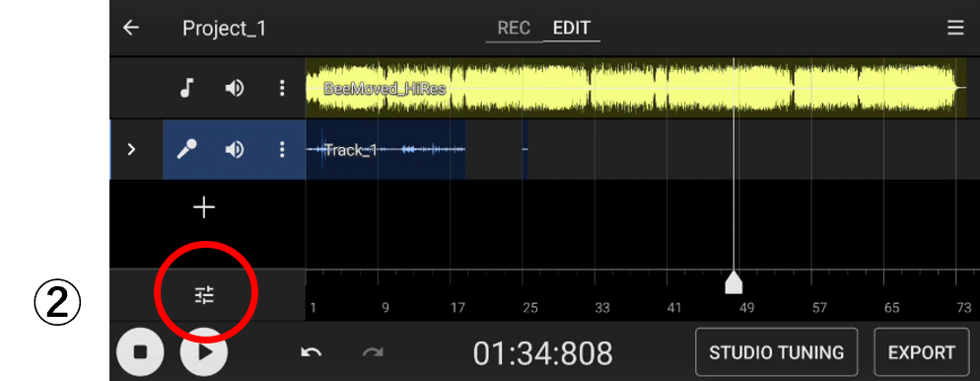Click measure 65 on the ruler
The width and height of the screenshot is (980, 381).
[892, 308]
